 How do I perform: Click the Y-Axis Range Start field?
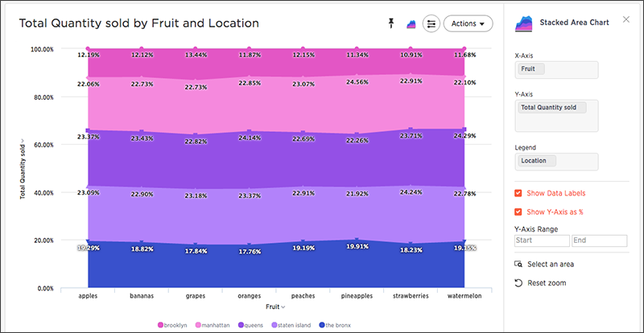pos(542,240)
